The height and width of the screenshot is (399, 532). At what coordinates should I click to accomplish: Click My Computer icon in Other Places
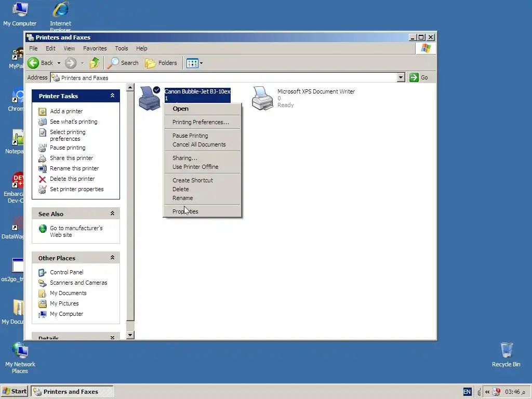point(43,314)
